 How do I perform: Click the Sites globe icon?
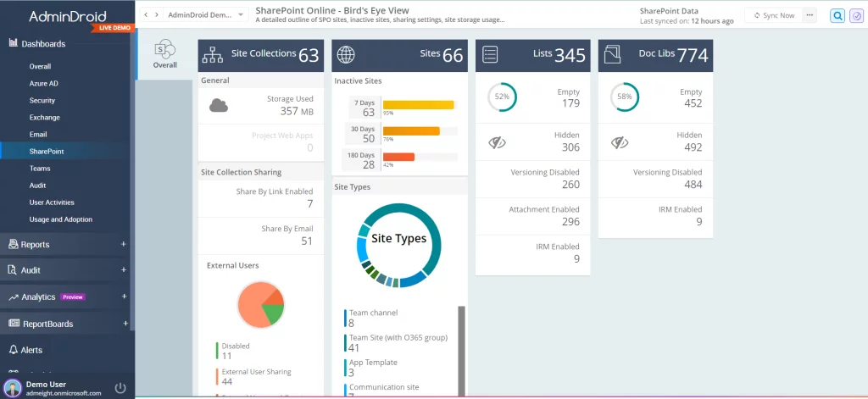point(346,55)
